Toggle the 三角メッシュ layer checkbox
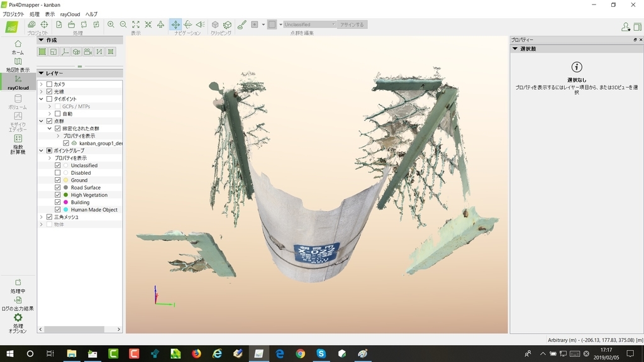This screenshot has height=362, width=644. (x=49, y=217)
